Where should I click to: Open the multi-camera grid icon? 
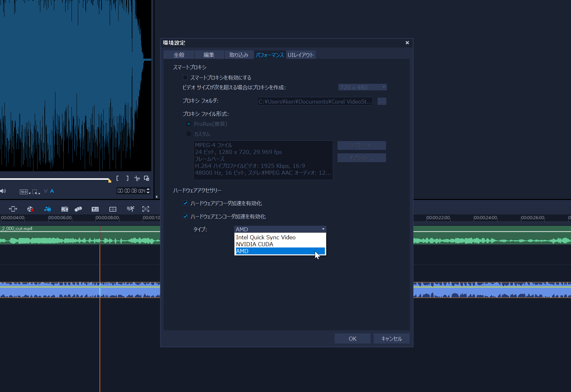[x=113, y=209]
